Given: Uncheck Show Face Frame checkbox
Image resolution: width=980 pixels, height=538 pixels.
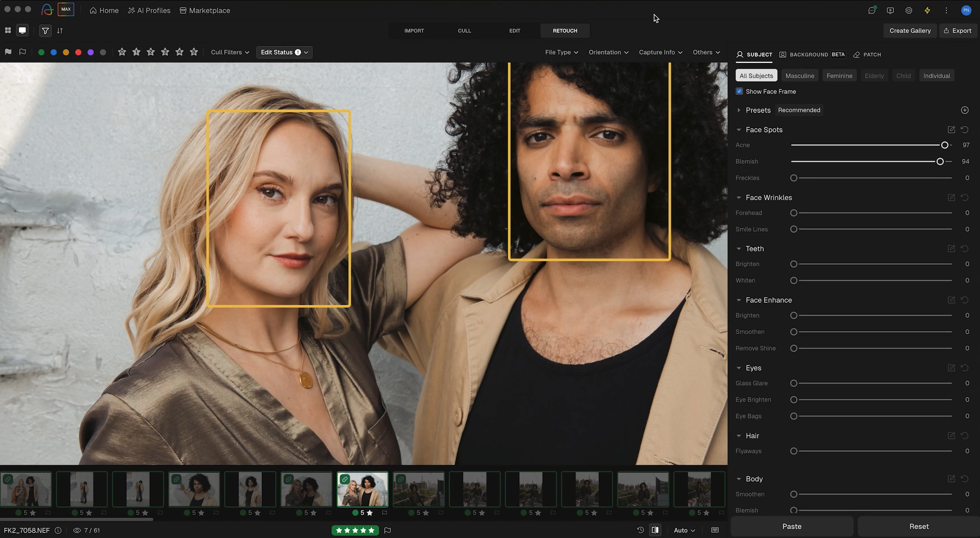Looking at the screenshot, I should [739, 91].
